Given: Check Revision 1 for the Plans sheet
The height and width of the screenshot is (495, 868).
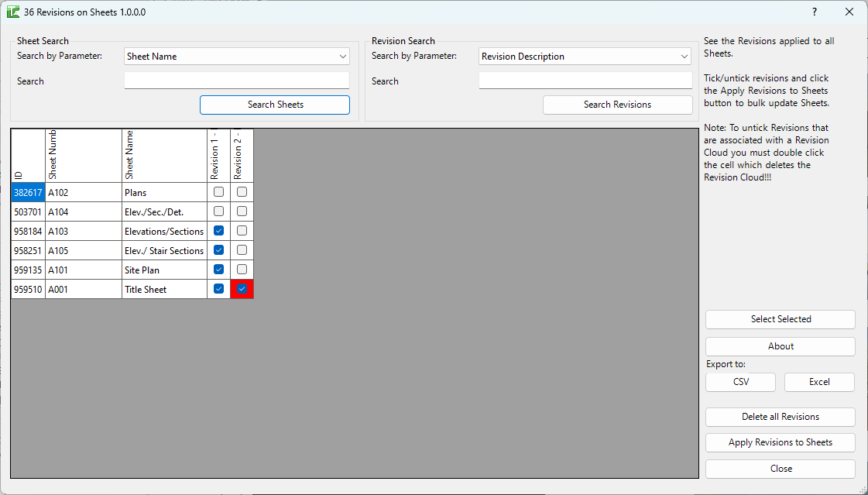Looking at the screenshot, I should (x=218, y=191).
